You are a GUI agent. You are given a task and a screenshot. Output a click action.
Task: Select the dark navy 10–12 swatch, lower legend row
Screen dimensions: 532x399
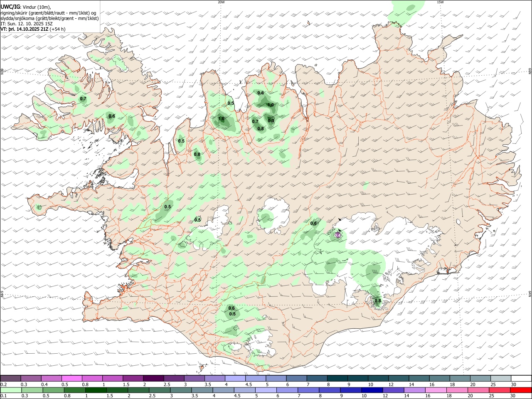372,390
